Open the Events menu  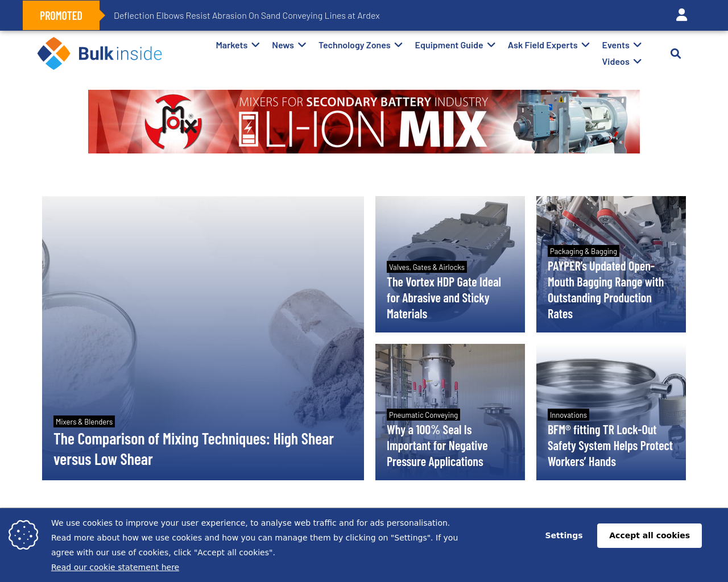[615, 45]
